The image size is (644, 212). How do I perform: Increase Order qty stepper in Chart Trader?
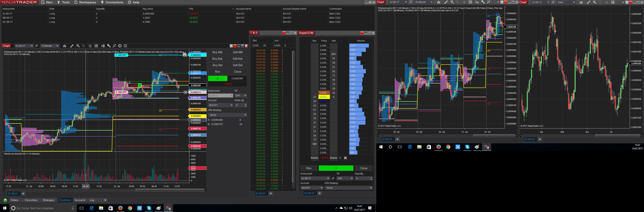tap(246, 104)
